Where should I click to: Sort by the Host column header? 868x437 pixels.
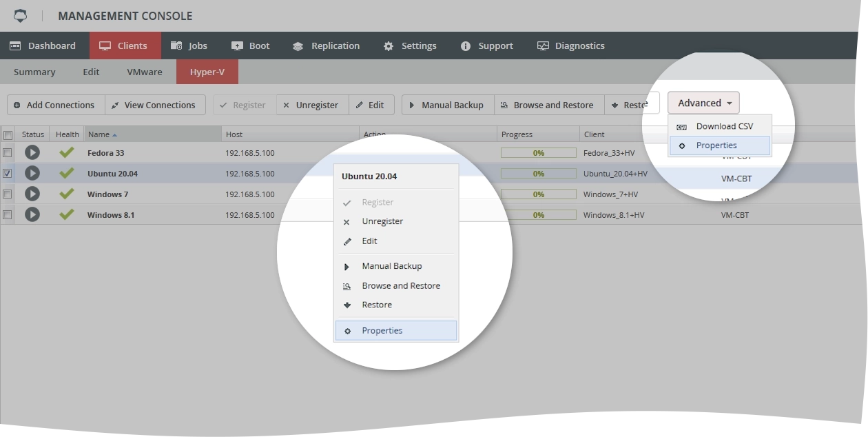(x=290, y=134)
